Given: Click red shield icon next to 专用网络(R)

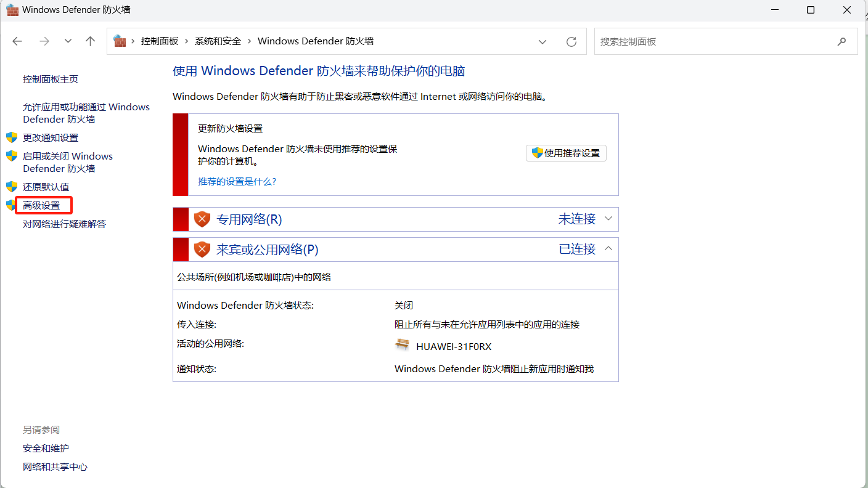Looking at the screenshot, I should 202,219.
